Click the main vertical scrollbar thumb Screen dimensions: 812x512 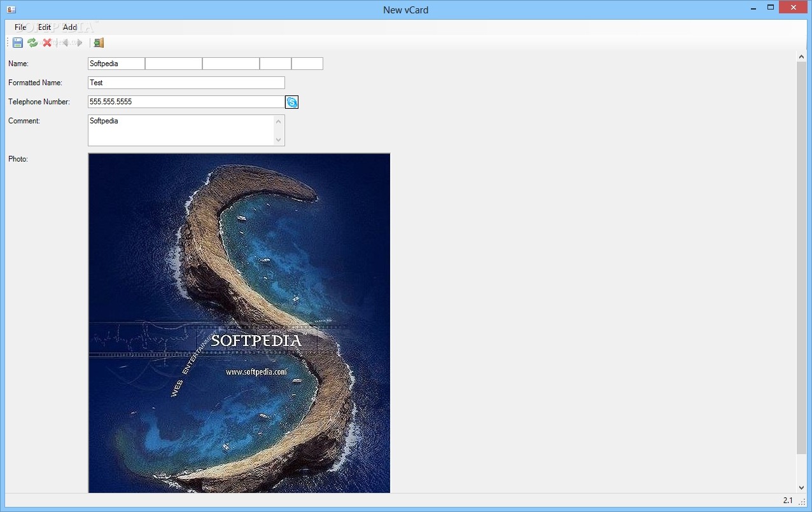(801, 258)
